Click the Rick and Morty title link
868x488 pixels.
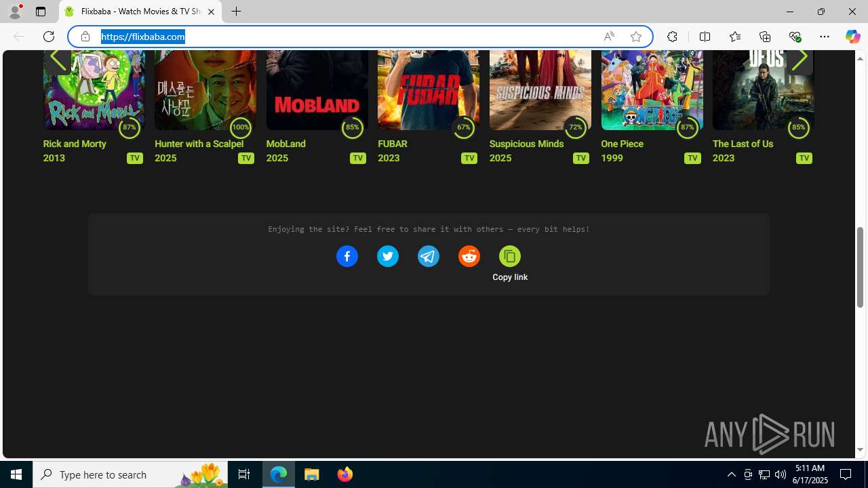pyautogui.click(x=75, y=144)
